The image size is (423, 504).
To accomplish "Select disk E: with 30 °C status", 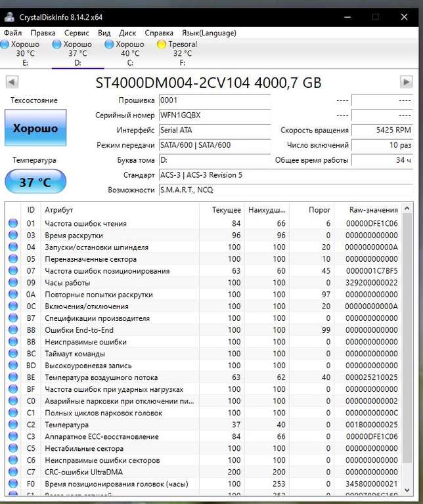I will tap(26, 53).
